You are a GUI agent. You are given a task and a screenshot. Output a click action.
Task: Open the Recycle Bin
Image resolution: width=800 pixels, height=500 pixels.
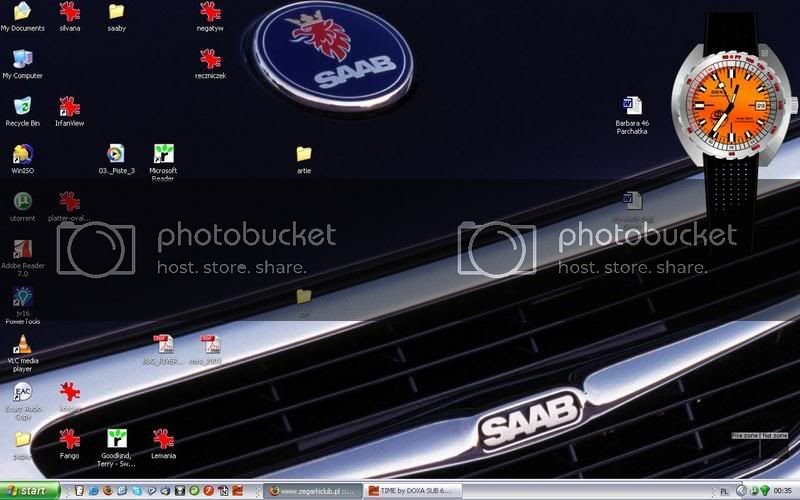coord(22,112)
